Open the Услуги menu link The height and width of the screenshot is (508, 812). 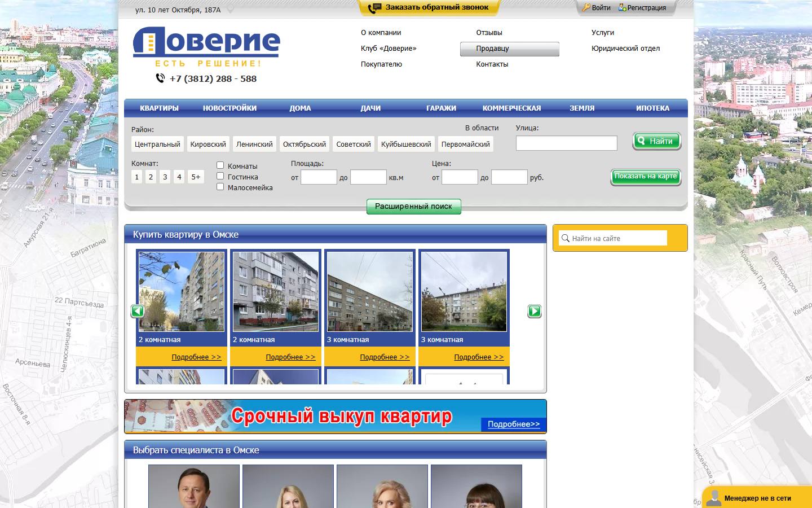click(603, 33)
